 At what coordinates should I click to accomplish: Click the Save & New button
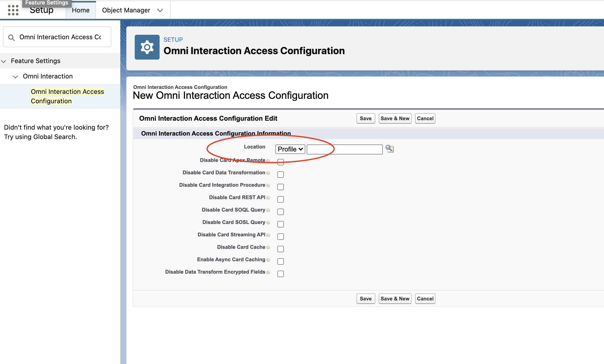(395, 118)
